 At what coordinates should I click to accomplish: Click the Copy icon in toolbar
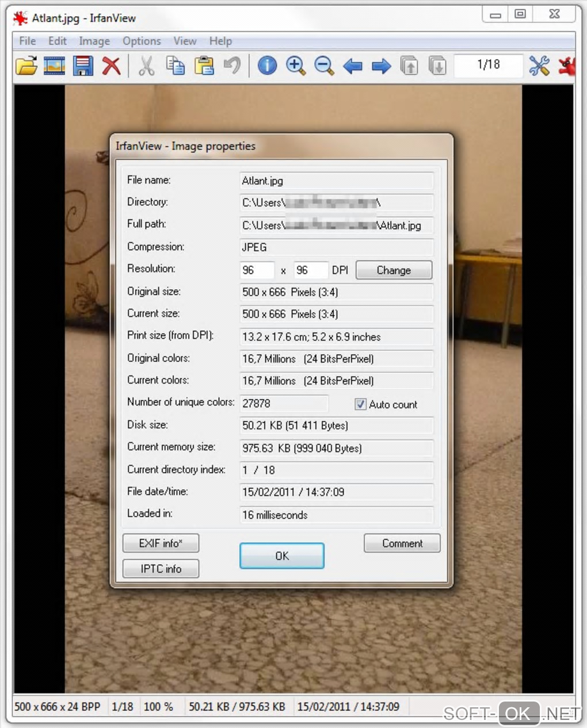tap(176, 66)
